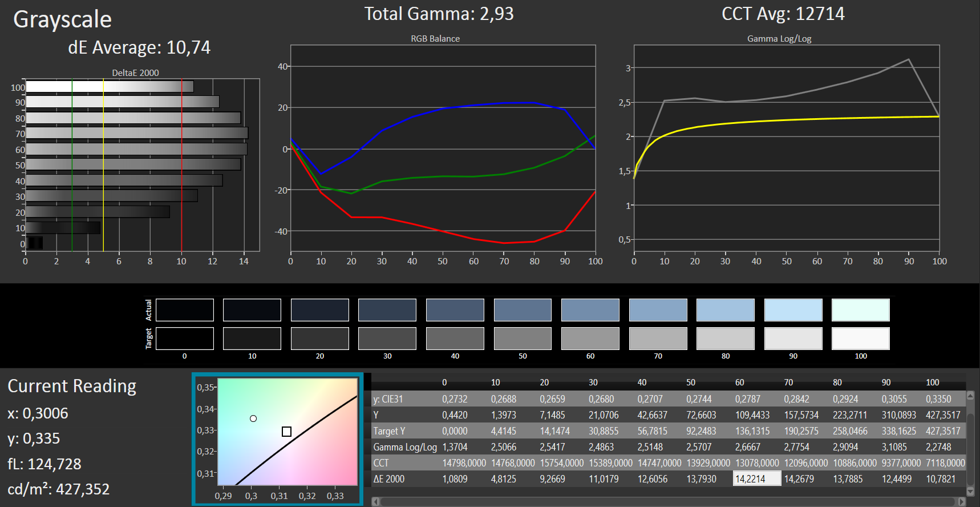Select the Target swatch for the 10 level
Screen dimensions: 980x507
click(252, 339)
